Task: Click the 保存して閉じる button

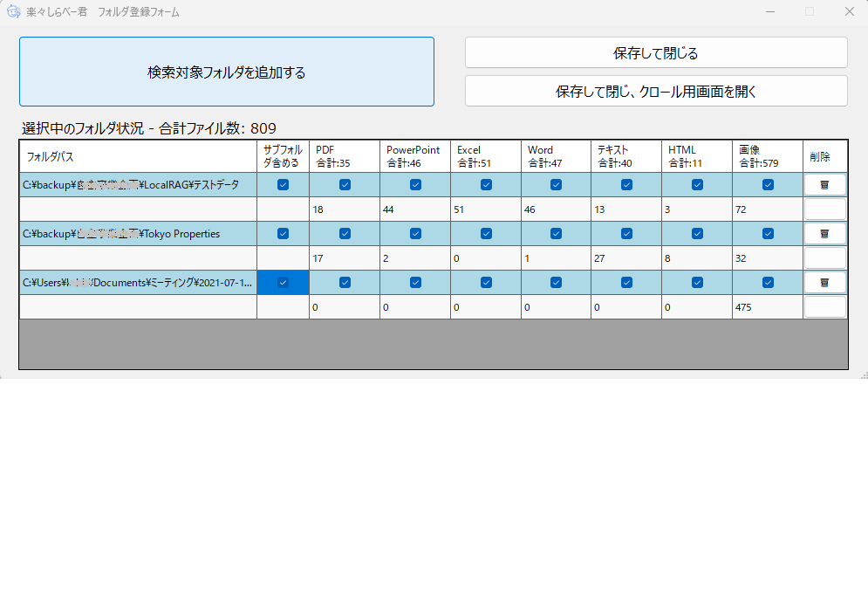Action: 656,52
